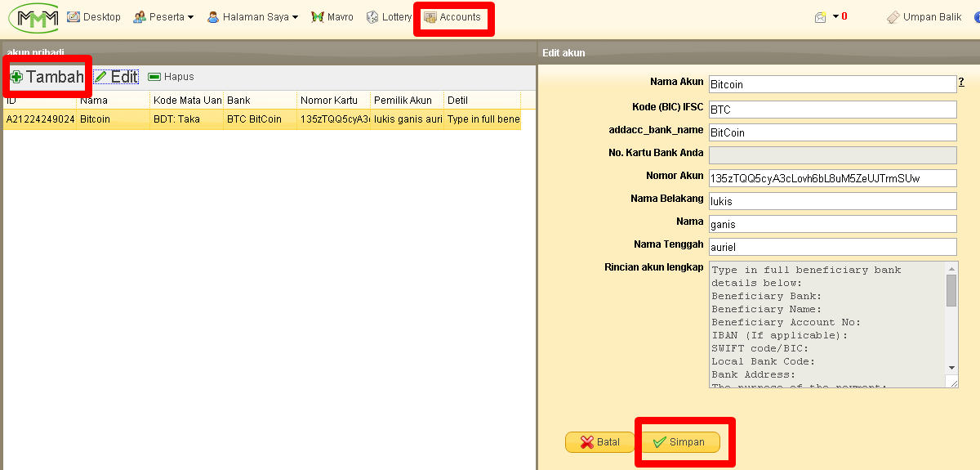The image size is (980, 470).
Task: Open the Lottery page
Action: click(x=389, y=17)
